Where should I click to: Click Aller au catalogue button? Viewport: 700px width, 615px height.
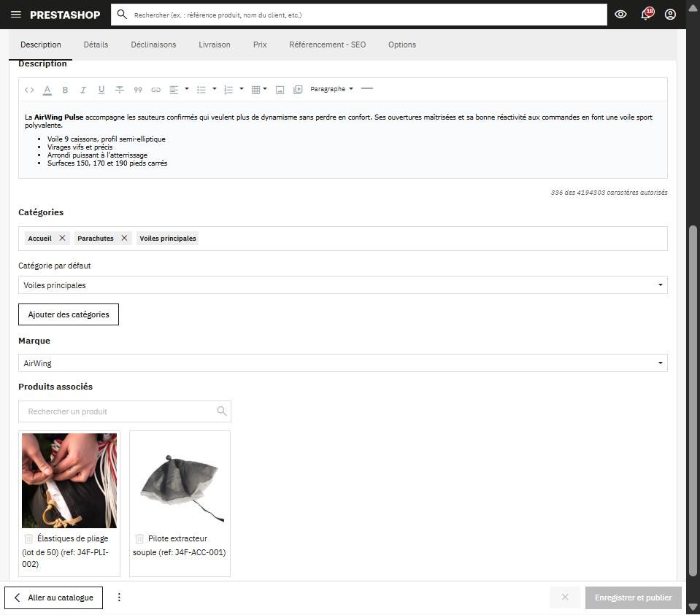coord(53,597)
